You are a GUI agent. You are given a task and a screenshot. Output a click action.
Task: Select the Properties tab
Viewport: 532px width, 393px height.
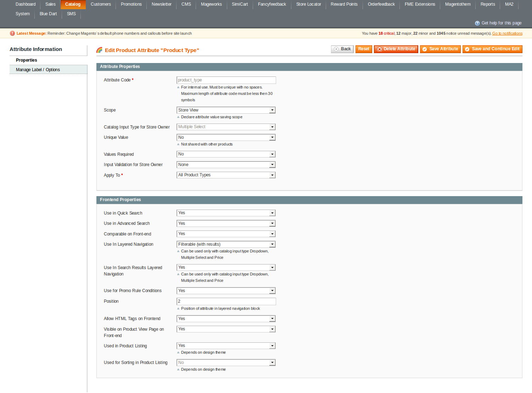pyautogui.click(x=27, y=60)
